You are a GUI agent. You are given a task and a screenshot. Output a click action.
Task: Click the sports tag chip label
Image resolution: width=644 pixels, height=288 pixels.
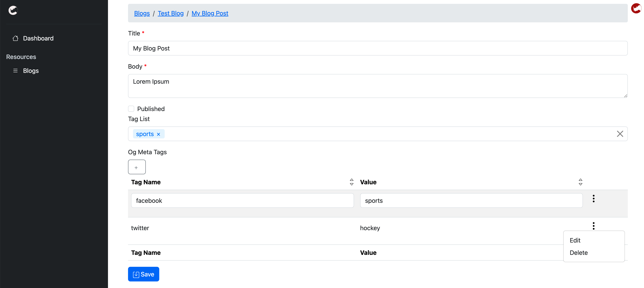[x=145, y=134]
